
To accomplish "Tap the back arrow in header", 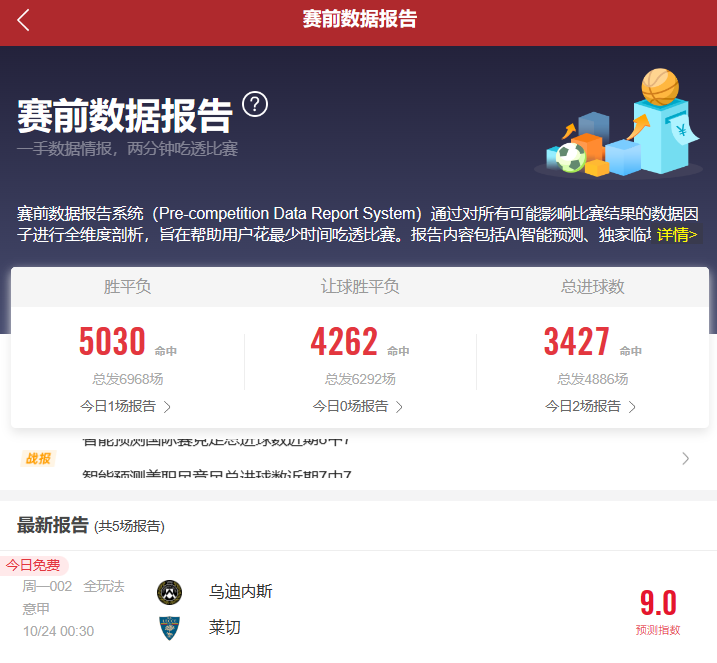I will [23, 20].
